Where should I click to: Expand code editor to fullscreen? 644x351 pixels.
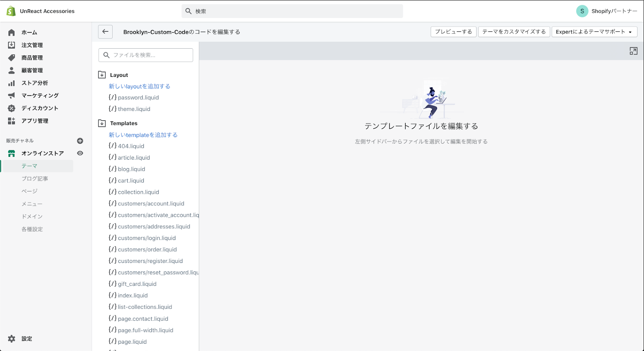click(x=633, y=51)
